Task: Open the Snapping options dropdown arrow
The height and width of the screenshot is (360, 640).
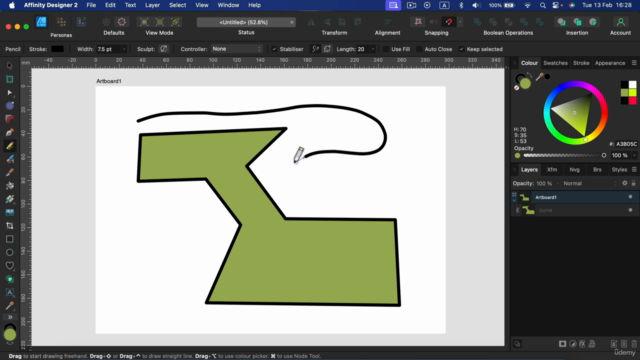Action: [x=460, y=22]
